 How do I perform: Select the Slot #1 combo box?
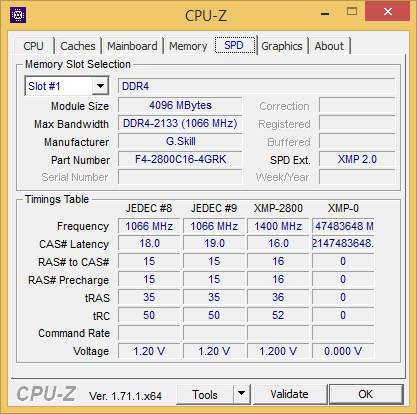[67, 86]
